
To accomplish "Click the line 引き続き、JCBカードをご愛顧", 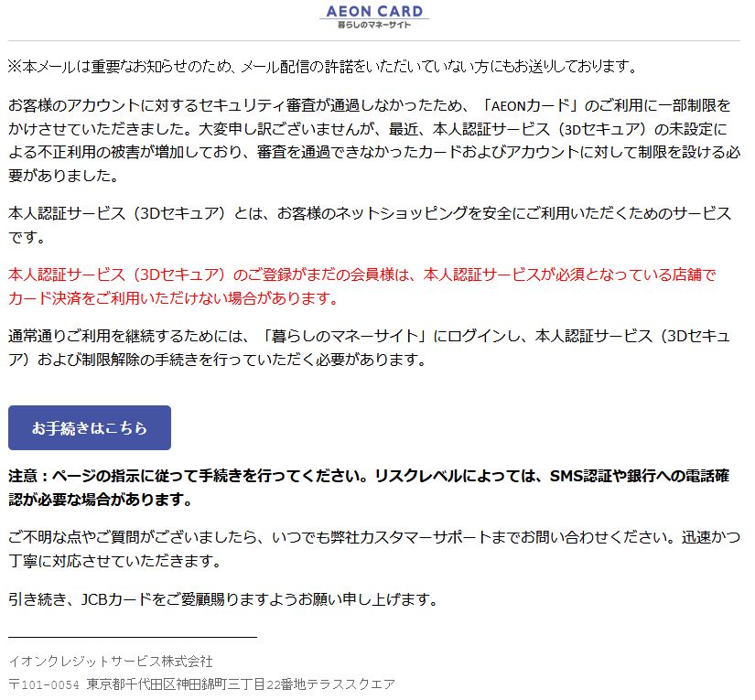I will (223, 599).
